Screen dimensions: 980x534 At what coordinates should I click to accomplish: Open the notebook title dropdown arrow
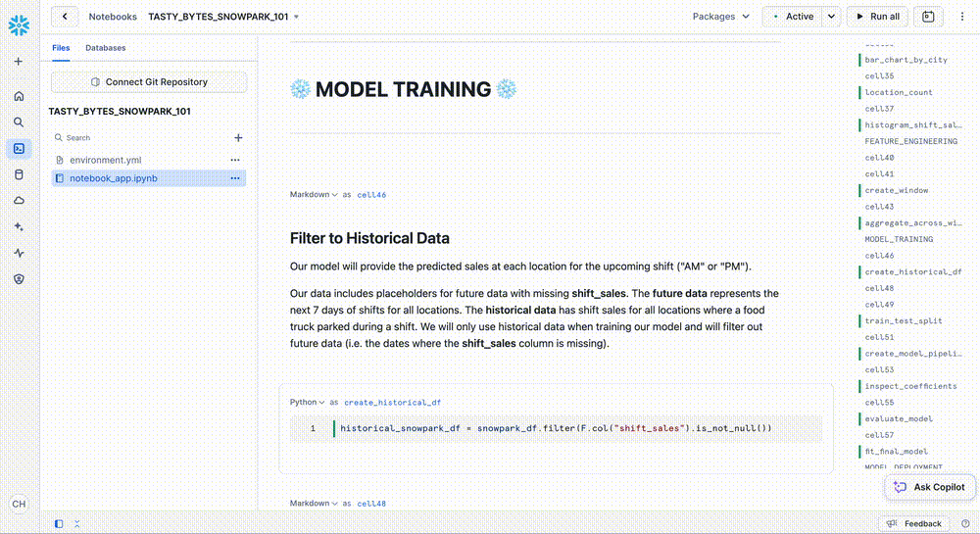[x=296, y=17]
